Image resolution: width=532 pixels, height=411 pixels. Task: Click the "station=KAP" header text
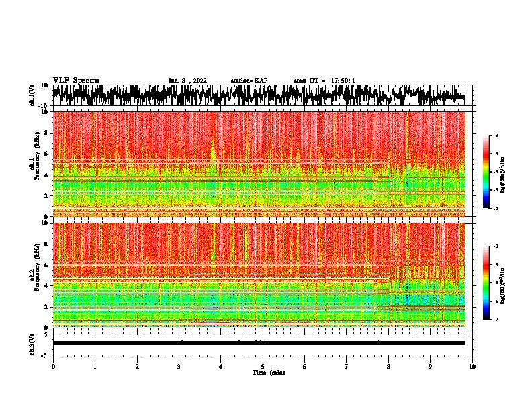pyautogui.click(x=249, y=81)
